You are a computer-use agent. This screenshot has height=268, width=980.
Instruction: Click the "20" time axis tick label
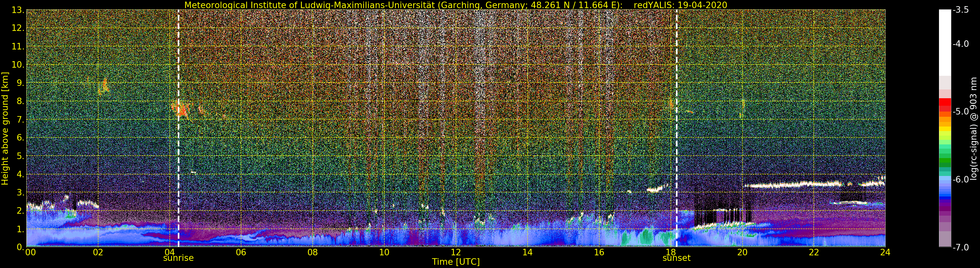742,252
